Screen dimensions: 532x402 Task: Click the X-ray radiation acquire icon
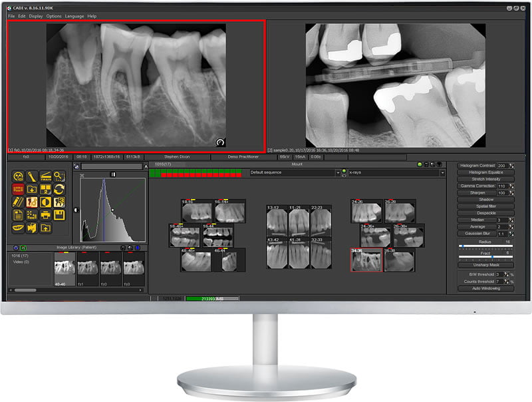coord(18,176)
